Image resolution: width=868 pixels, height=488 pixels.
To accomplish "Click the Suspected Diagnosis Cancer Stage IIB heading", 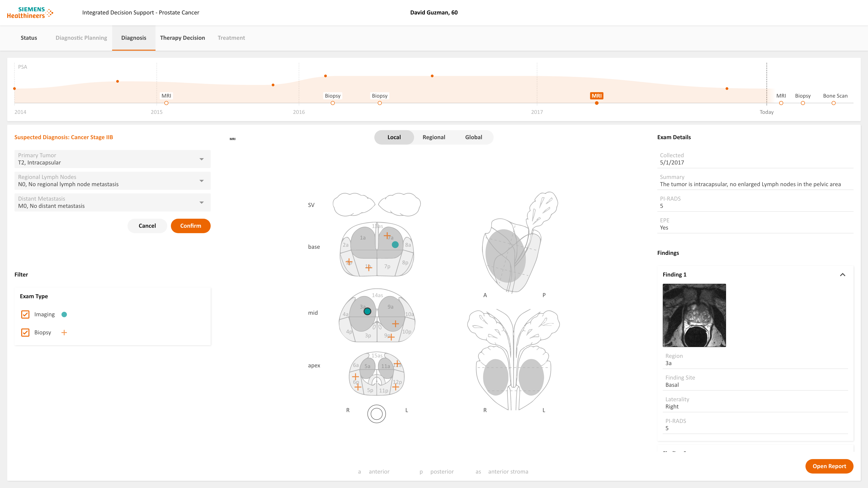I will point(64,137).
